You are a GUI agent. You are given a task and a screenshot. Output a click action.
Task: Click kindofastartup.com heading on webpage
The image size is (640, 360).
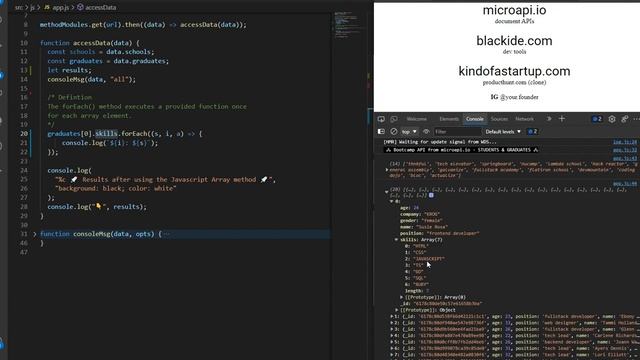514,71
